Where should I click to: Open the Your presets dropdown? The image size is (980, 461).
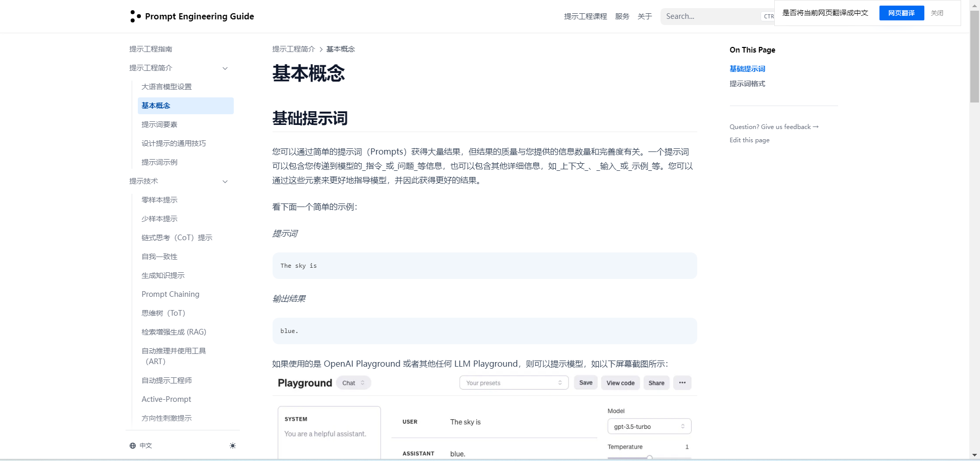click(513, 383)
